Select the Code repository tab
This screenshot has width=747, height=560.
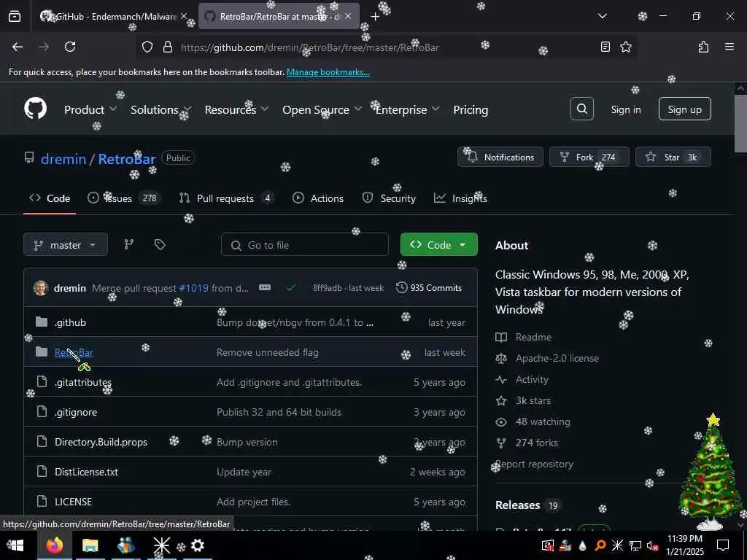coord(50,198)
